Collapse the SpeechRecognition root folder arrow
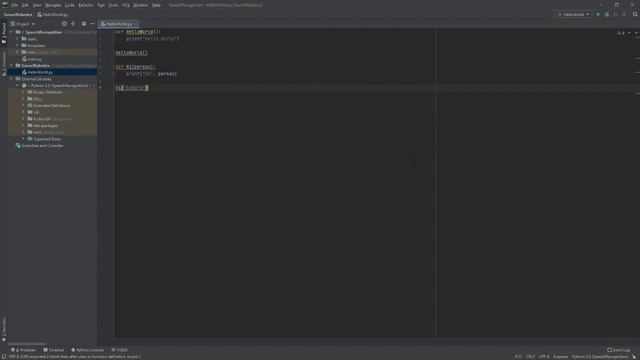Viewport: 640px width, 360px height. coord(11,32)
